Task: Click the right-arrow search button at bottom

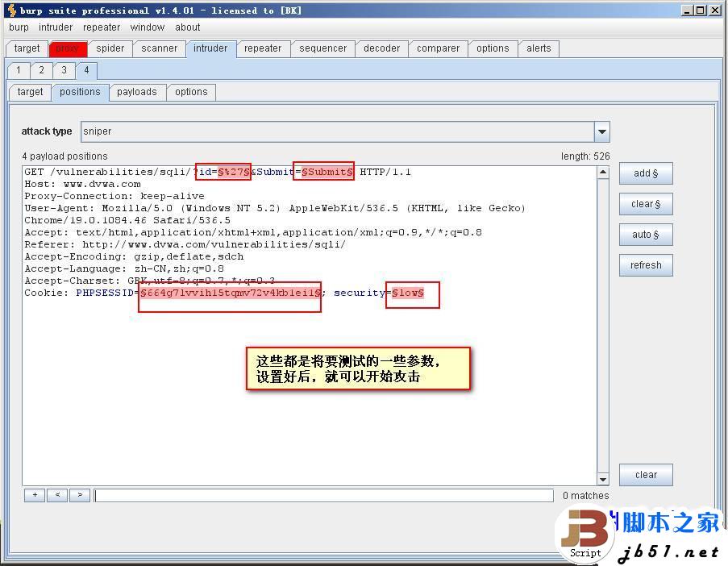Action: [79, 494]
